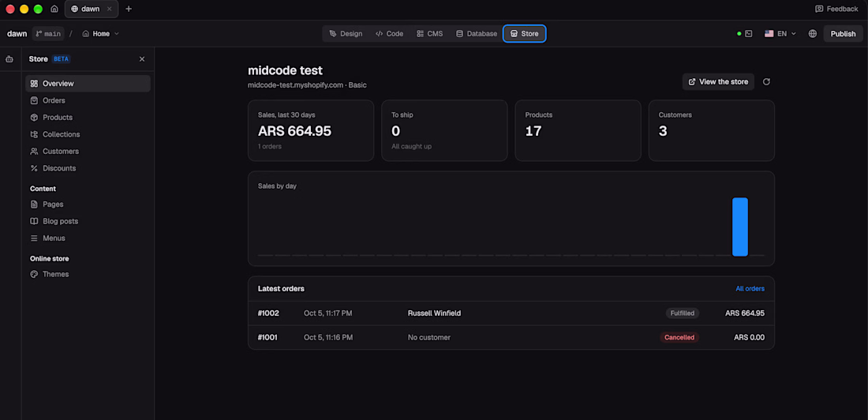Open Orders in the sidebar
The width and height of the screenshot is (868, 420).
tap(88, 100)
